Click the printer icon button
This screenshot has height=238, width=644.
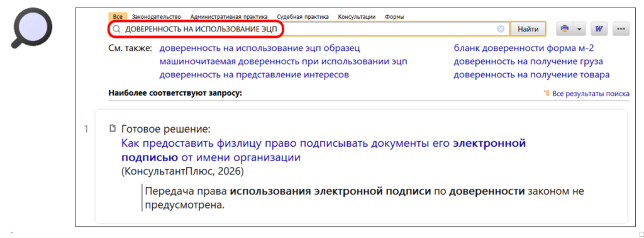(565, 29)
